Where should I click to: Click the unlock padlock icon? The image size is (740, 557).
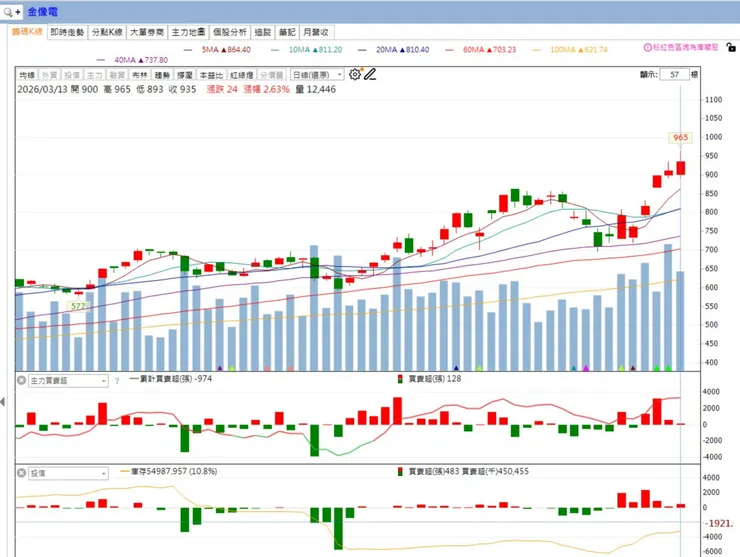point(731,47)
